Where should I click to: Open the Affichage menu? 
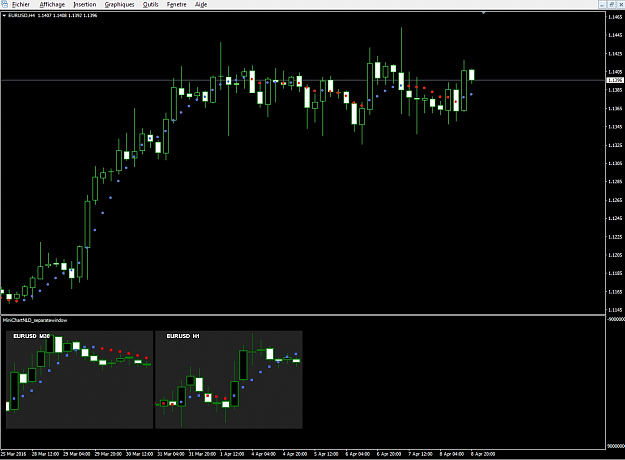point(52,4)
